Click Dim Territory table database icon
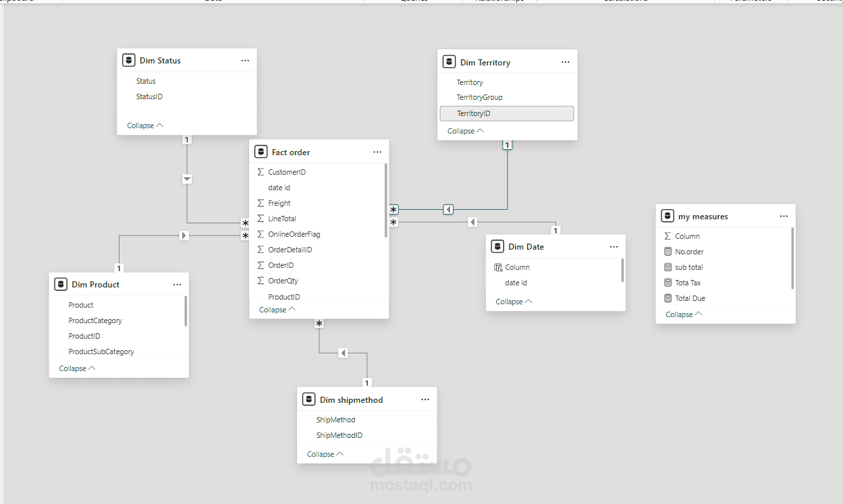843x504 pixels. [x=449, y=62]
